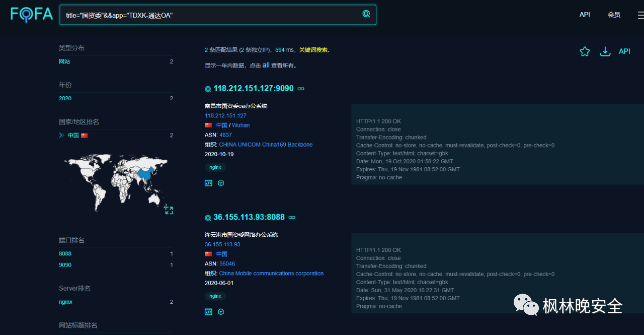Click the China flag in the second result
This screenshot has height=335, width=644.
208,254
